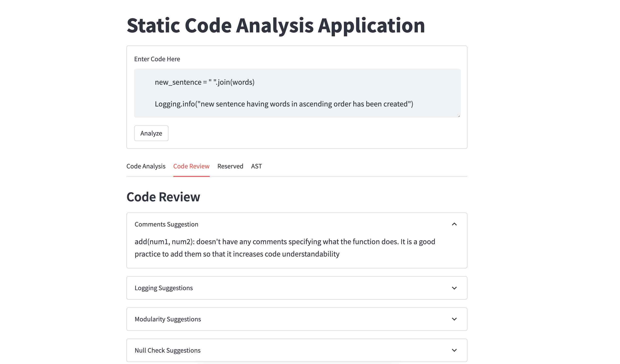This screenshot has width=620, height=364.
Task: Open the Reserved tab
Action: click(x=230, y=166)
